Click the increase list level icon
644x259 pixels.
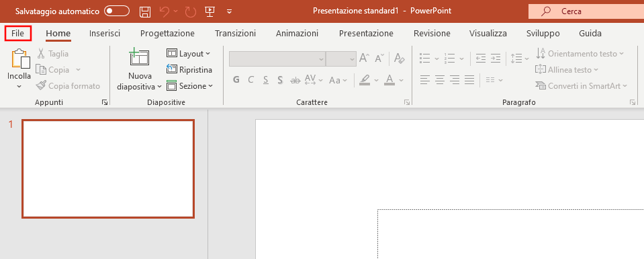tap(496, 59)
